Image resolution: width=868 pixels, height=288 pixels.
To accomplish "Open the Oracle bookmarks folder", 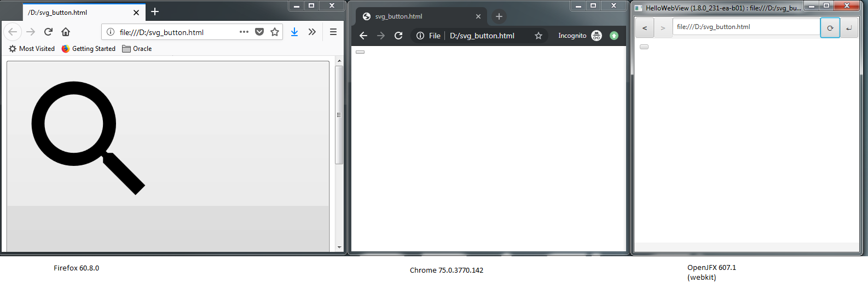I will click(137, 49).
